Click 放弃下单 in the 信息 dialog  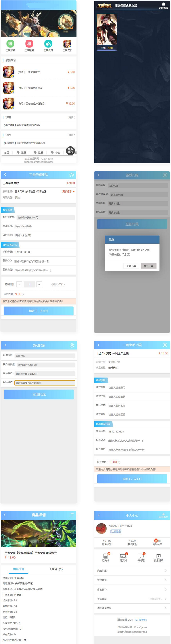pyautogui.click(x=149, y=266)
